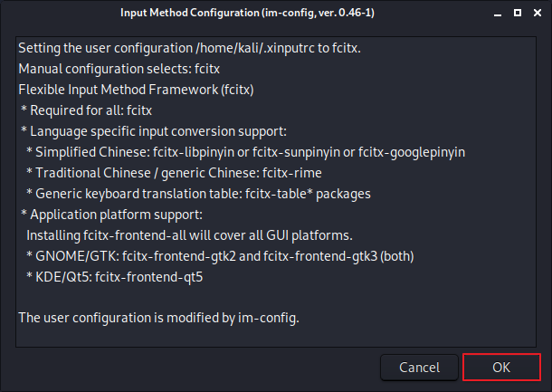The width and height of the screenshot is (552, 392).
Task: Click the 'Installing fcitx-frontend-all' line
Action: pyautogui.click(x=189, y=235)
